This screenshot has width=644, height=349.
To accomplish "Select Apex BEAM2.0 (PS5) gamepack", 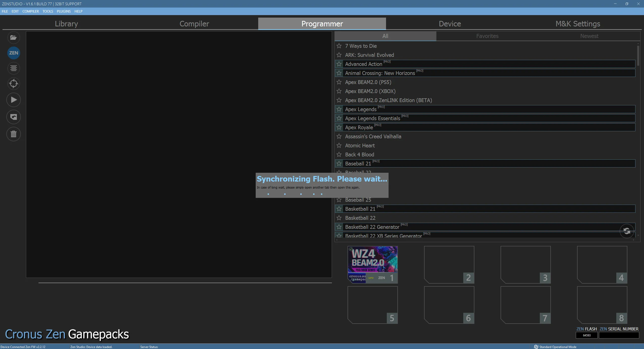I will pyautogui.click(x=368, y=82).
